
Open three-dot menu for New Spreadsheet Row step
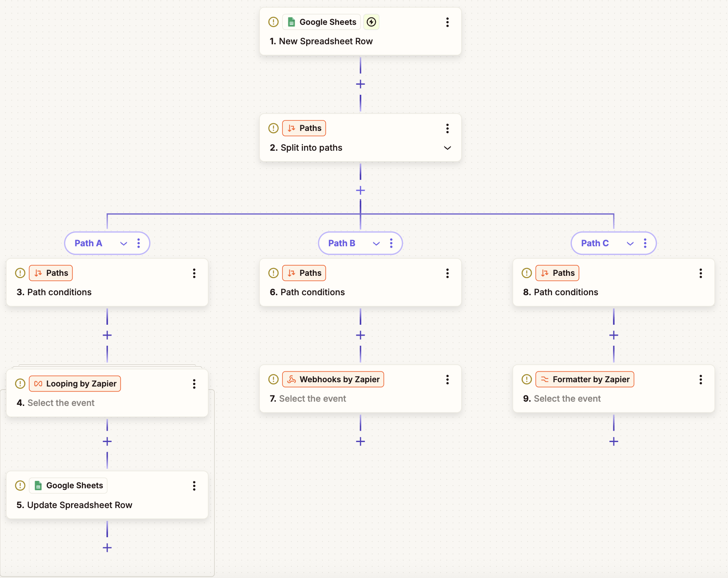tap(447, 22)
